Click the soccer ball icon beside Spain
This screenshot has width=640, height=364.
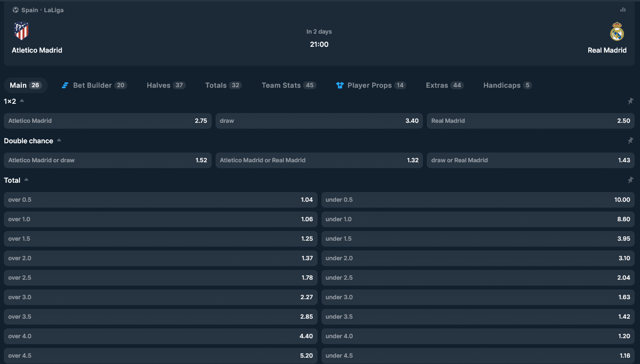coord(16,10)
